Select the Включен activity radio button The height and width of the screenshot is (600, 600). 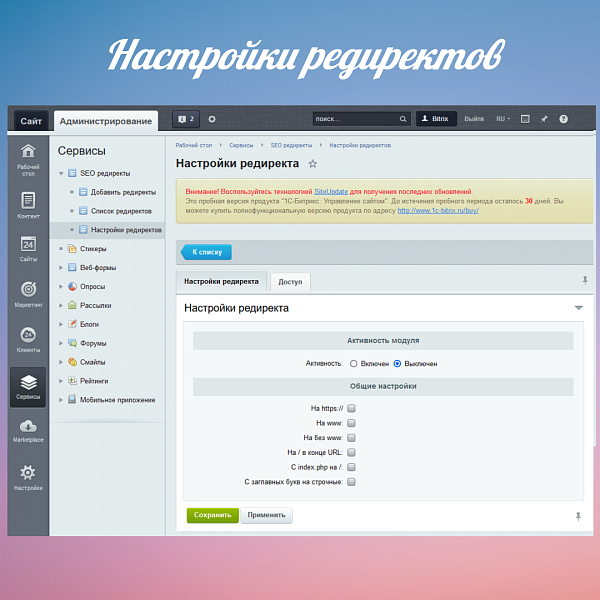coord(354,364)
